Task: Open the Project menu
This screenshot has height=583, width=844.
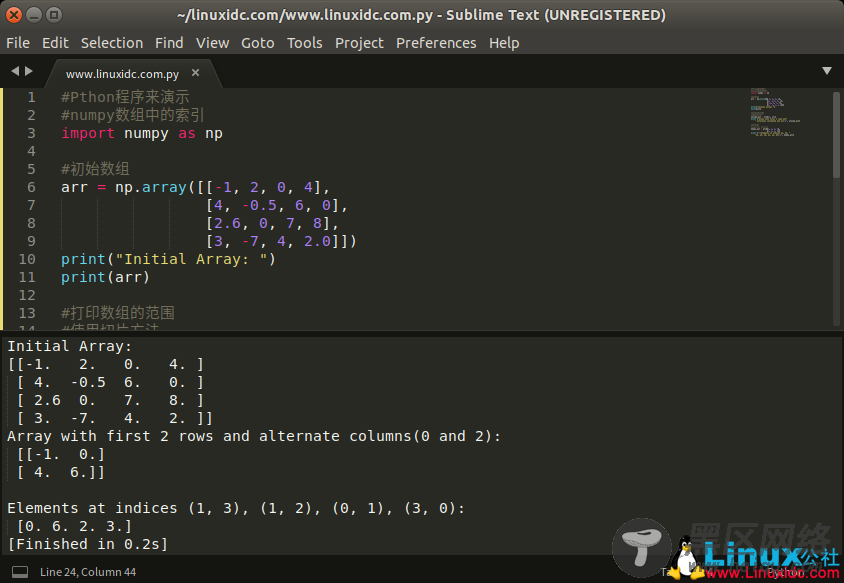Action: pos(359,43)
